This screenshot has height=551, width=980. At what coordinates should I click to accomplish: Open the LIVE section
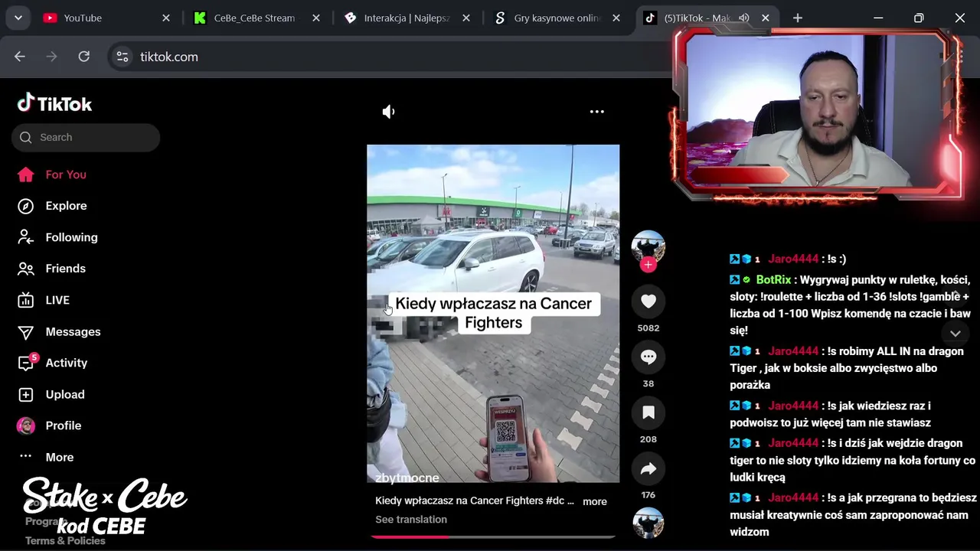click(44, 300)
